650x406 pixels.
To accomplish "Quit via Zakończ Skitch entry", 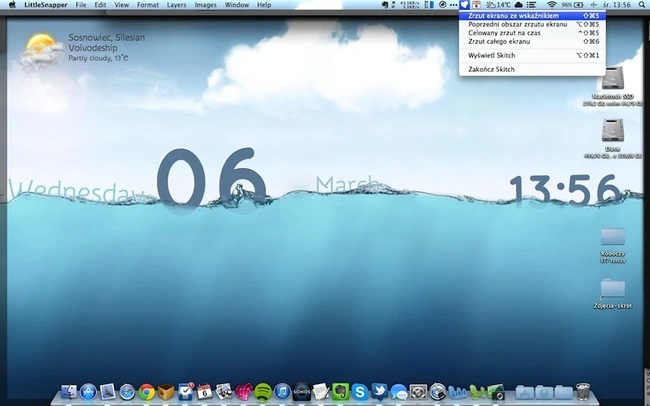I will [x=532, y=69].
